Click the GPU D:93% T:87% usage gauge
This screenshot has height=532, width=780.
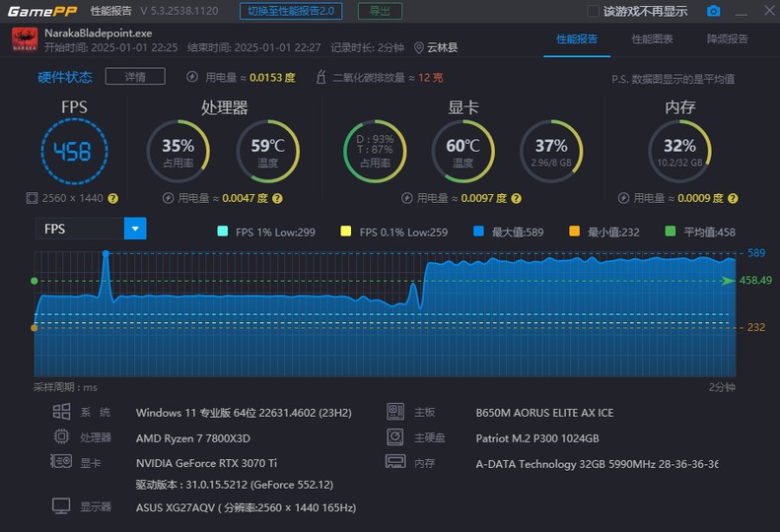[x=375, y=151]
